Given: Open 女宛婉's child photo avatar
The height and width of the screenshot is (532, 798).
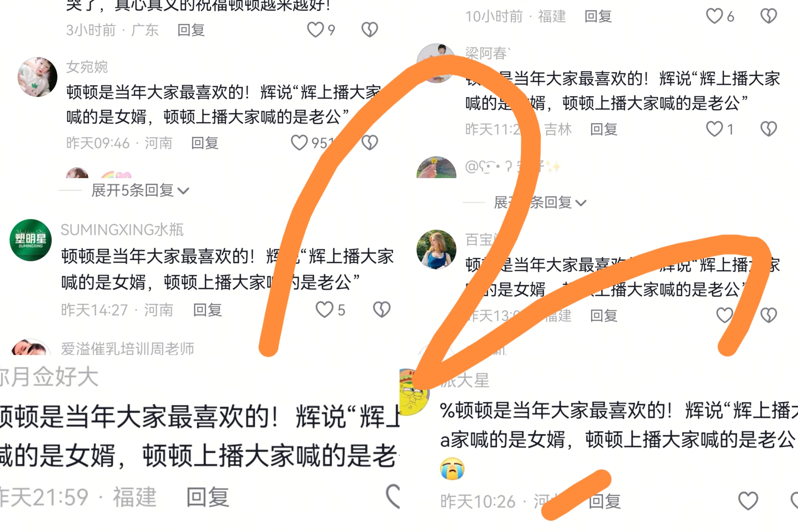Looking at the screenshot, I should point(38,77).
